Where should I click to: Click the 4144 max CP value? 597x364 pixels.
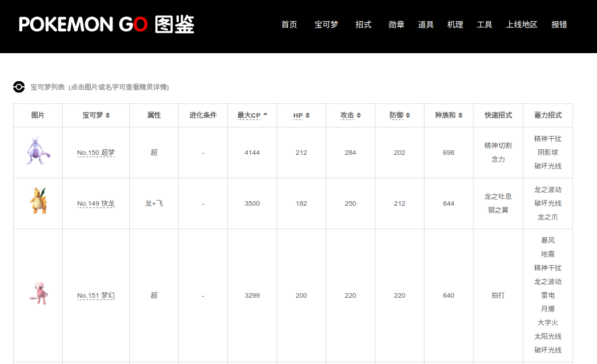click(x=252, y=153)
